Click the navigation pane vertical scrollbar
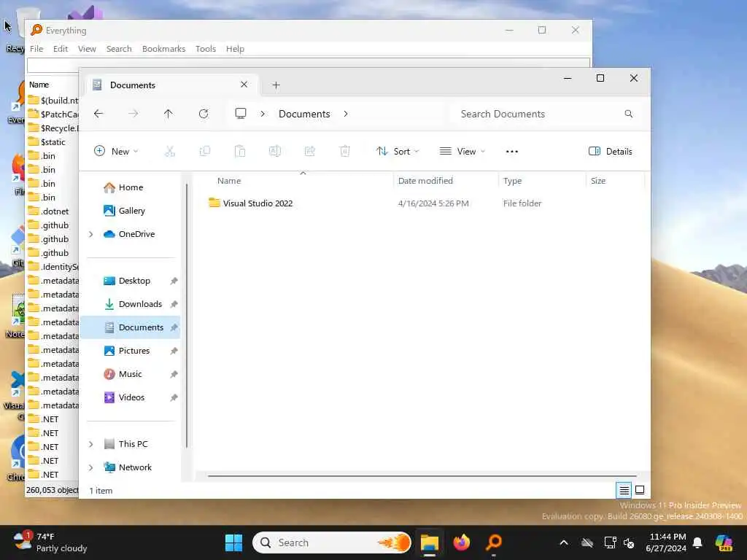747x560 pixels. coord(187,314)
